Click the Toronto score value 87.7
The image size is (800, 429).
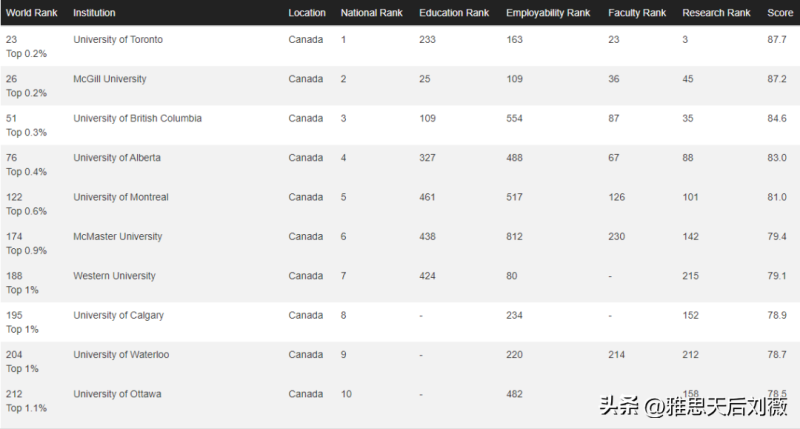[776, 39]
